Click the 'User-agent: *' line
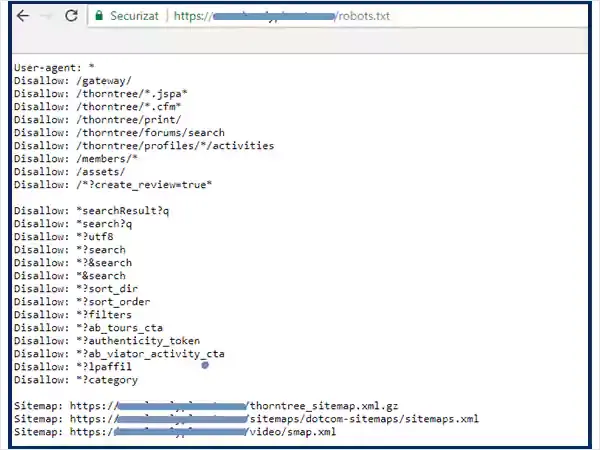Viewport: 600px width, 450px height. tap(54, 68)
